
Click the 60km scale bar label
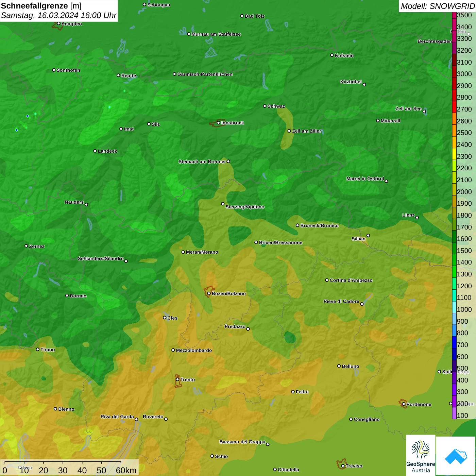126,470
